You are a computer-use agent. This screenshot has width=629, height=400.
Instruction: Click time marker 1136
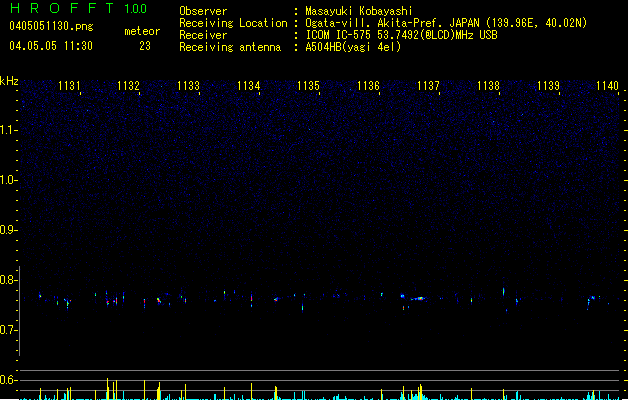(368, 86)
